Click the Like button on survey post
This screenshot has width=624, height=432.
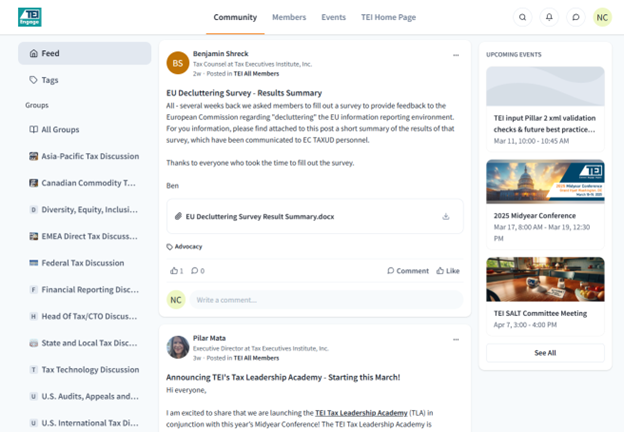(448, 270)
